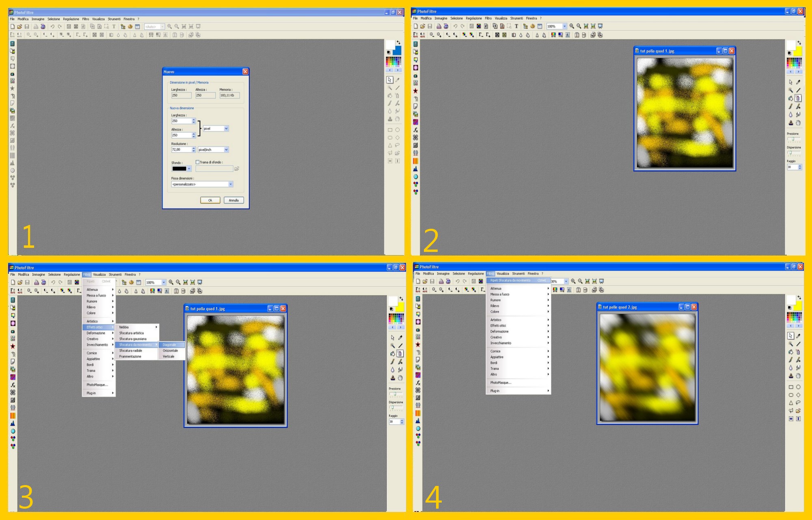Select Sfocatura gaussiana in the Effetti ottici submenu
Image resolution: width=812 pixels, height=520 pixels.
coord(133,339)
